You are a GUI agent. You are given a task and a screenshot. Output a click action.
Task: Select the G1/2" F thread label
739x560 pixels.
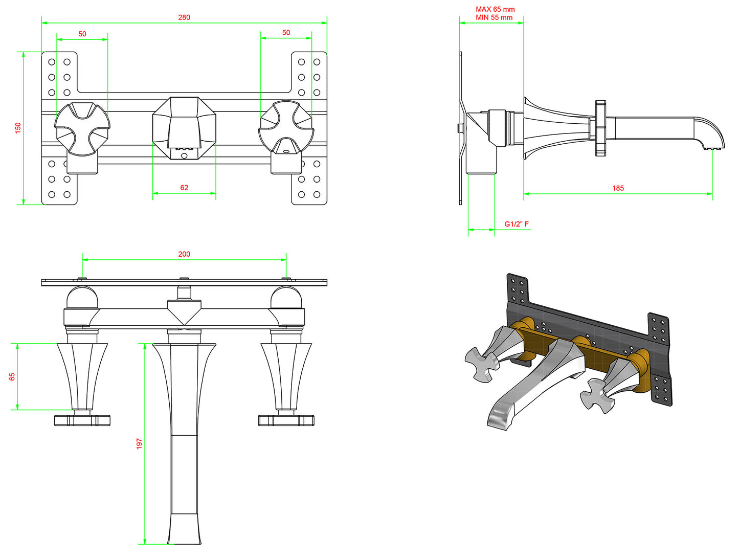517,224
